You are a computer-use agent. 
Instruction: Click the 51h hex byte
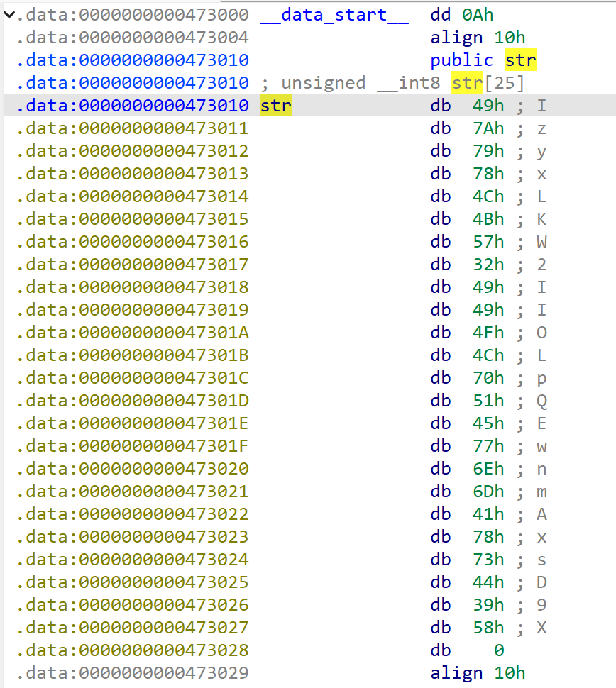point(488,401)
